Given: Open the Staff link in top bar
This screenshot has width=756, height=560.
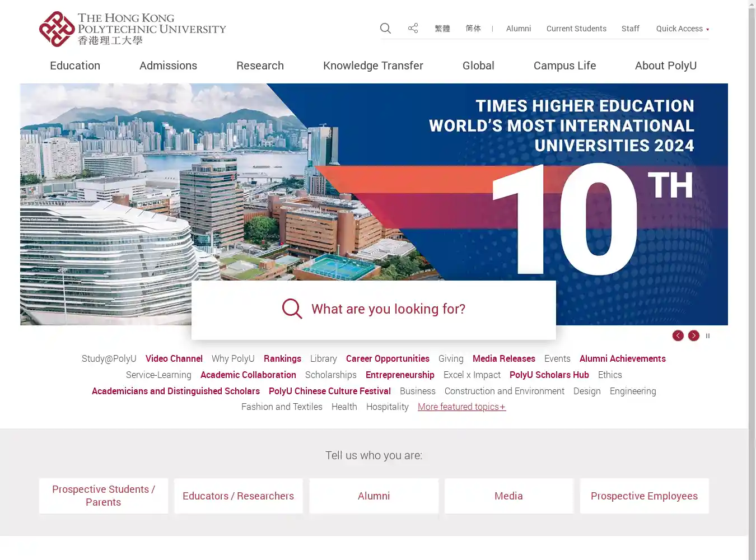Looking at the screenshot, I should (x=631, y=29).
